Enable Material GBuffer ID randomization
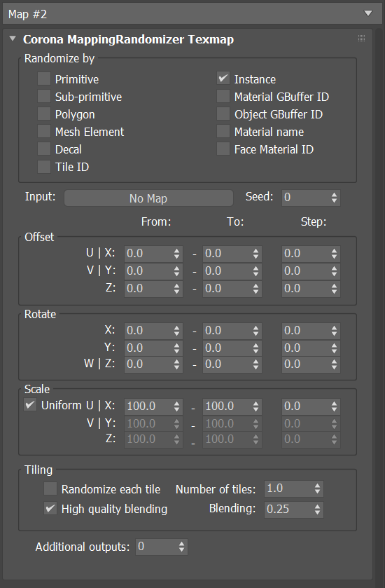385x588 pixels. [x=223, y=97]
